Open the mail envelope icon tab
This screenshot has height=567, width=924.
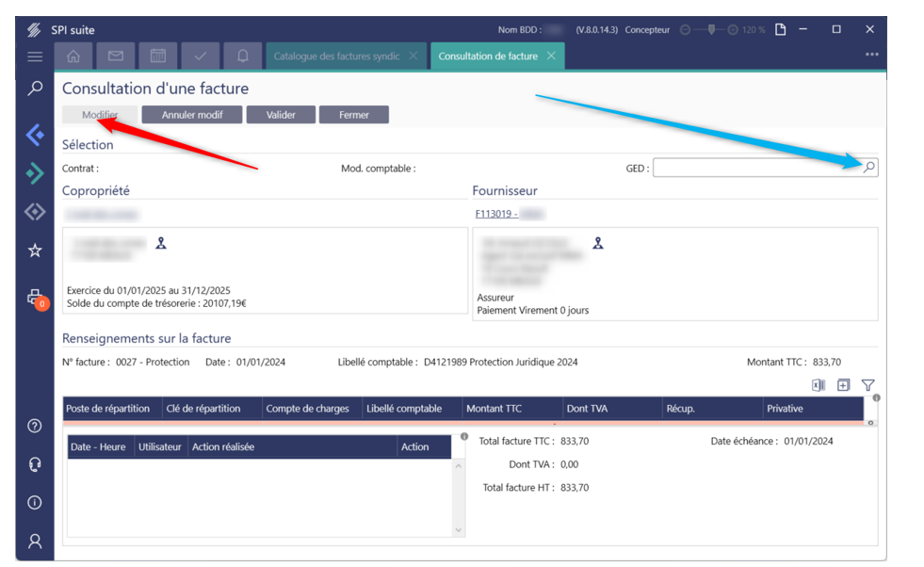click(x=116, y=57)
